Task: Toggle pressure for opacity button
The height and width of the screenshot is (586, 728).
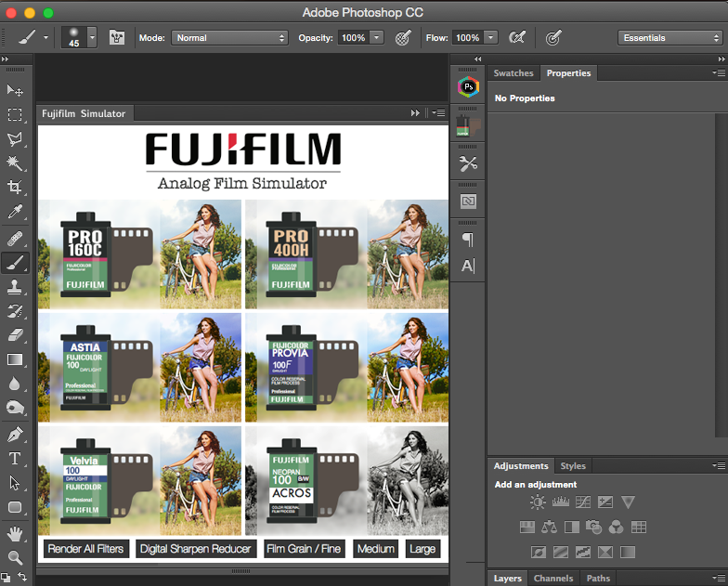Action: point(403,38)
